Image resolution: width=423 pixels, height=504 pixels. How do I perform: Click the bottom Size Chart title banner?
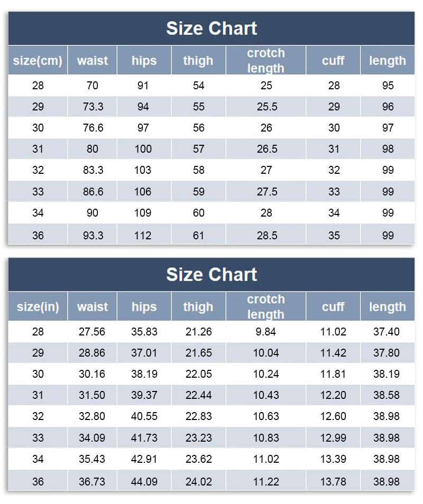212,275
